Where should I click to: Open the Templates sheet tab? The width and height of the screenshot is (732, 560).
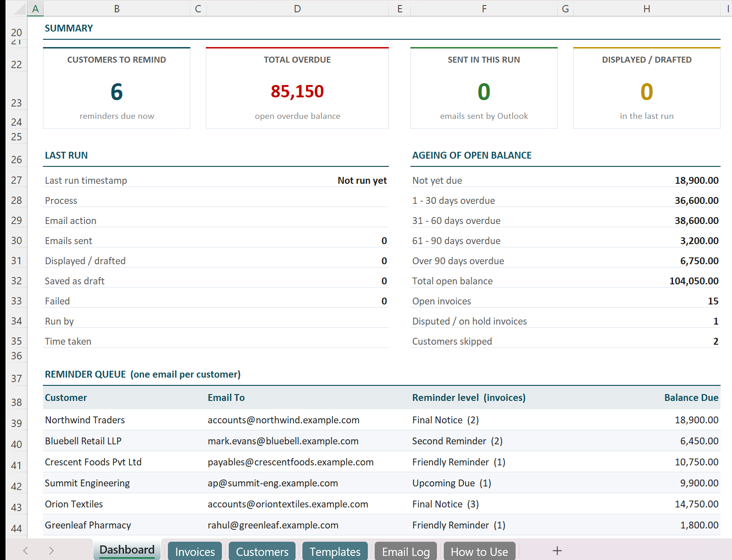[x=335, y=551]
